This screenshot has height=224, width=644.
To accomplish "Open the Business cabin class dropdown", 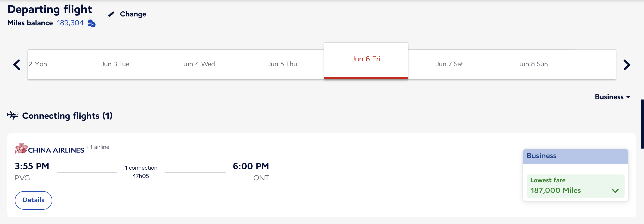I will 612,97.
